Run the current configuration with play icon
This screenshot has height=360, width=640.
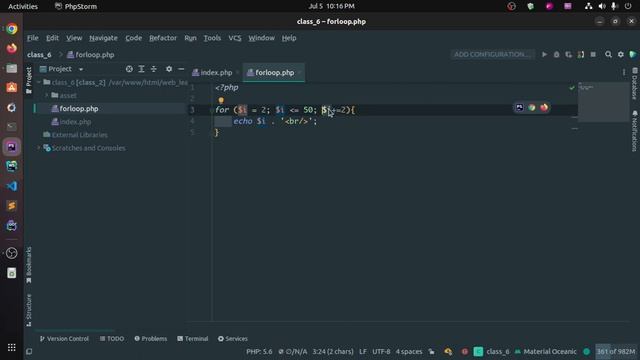pos(544,54)
